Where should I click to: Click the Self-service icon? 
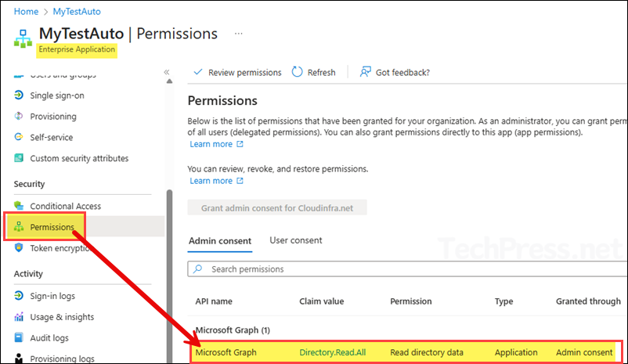20,137
